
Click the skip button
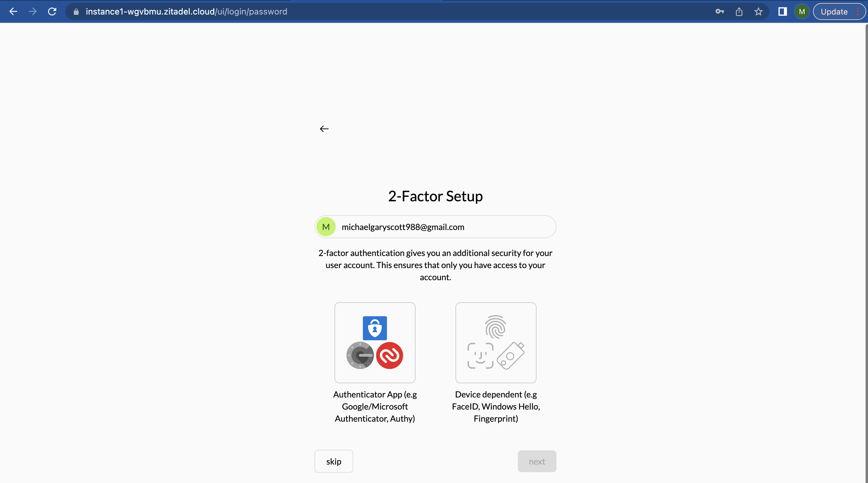point(334,461)
